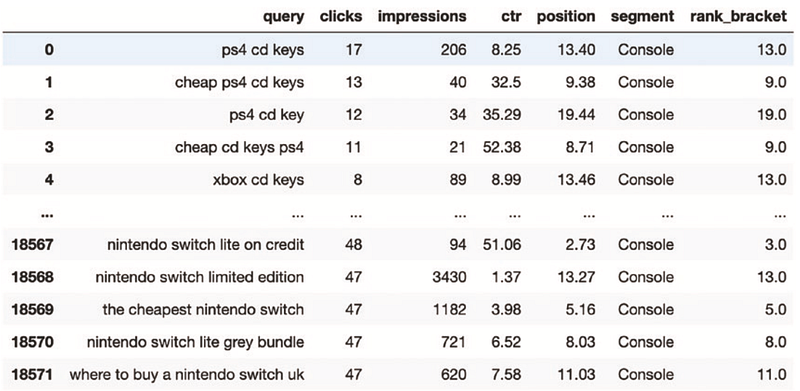The height and width of the screenshot is (391, 800).
Task: Click row index 18567
Action: tap(32, 245)
